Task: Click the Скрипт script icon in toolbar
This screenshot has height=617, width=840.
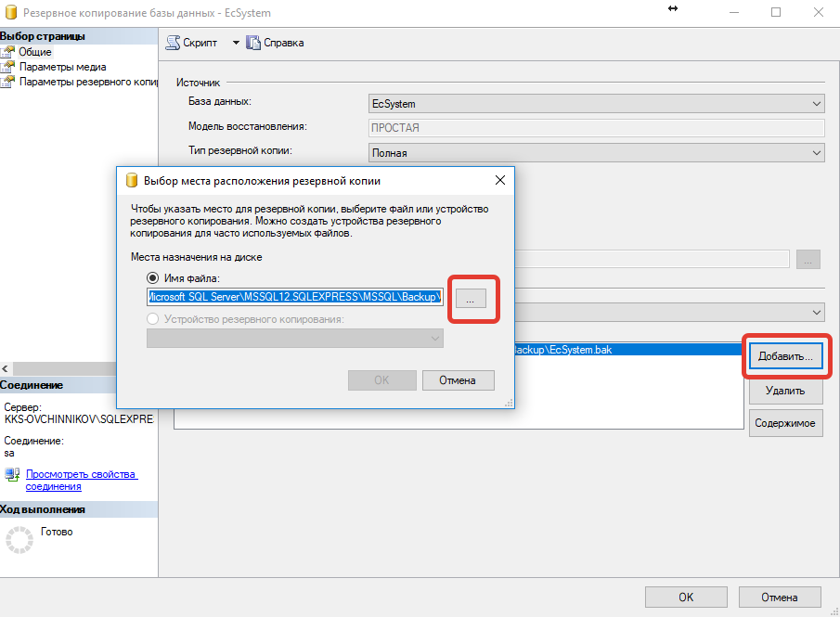Action: pos(173,43)
